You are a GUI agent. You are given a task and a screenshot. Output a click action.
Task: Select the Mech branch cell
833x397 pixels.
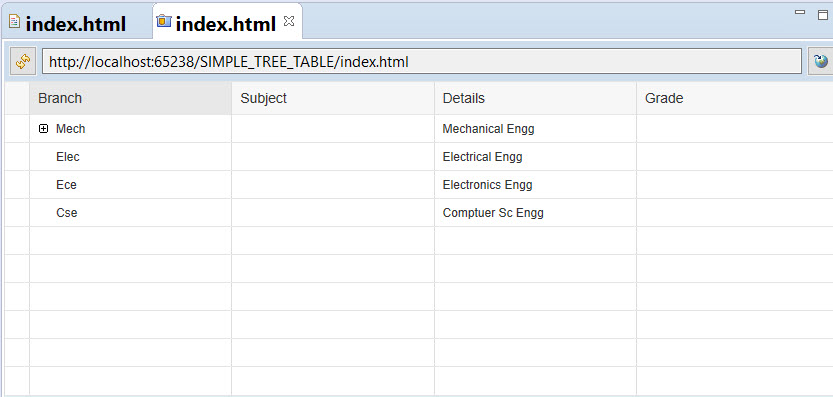(130, 129)
